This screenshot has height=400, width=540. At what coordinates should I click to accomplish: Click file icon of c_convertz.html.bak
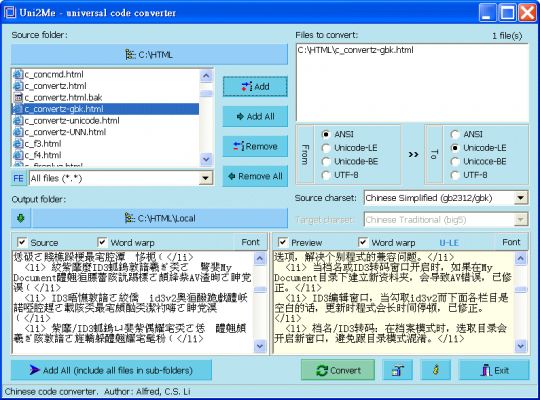(x=18, y=98)
